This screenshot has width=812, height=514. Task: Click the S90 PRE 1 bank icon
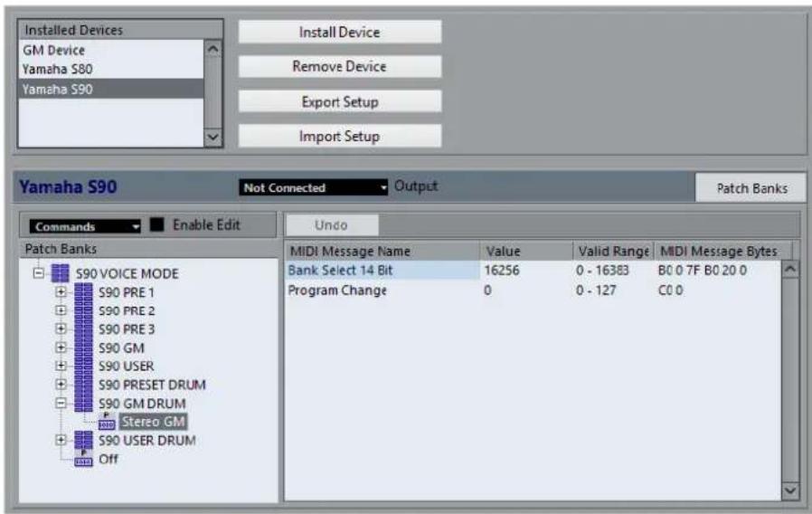click(83, 292)
